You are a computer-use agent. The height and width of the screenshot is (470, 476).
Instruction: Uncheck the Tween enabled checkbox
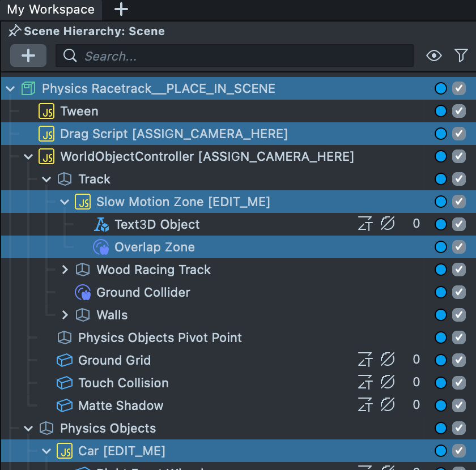pyautogui.click(x=459, y=111)
